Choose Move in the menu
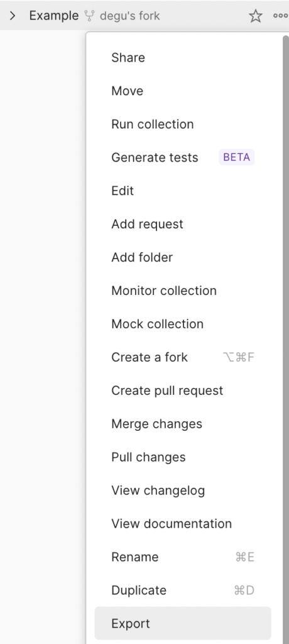This screenshot has width=289, height=644. click(183, 91)
